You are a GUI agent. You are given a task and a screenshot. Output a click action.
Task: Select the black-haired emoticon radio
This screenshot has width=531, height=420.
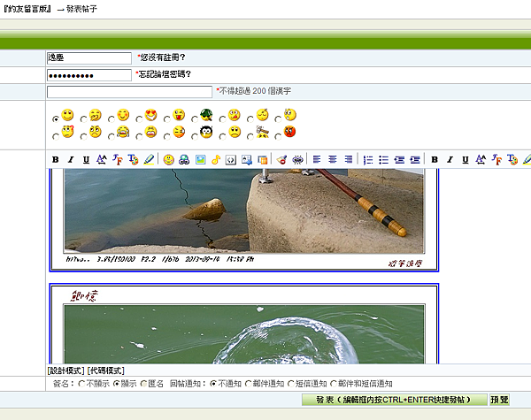[x=195, y=136]
